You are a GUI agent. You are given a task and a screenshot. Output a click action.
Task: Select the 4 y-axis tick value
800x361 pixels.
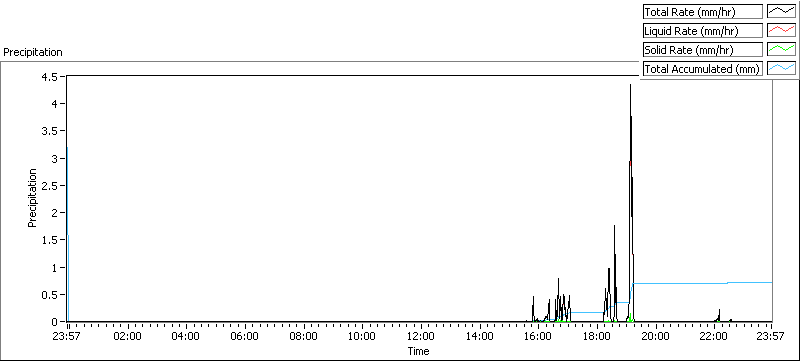click(x=55, y=104)
